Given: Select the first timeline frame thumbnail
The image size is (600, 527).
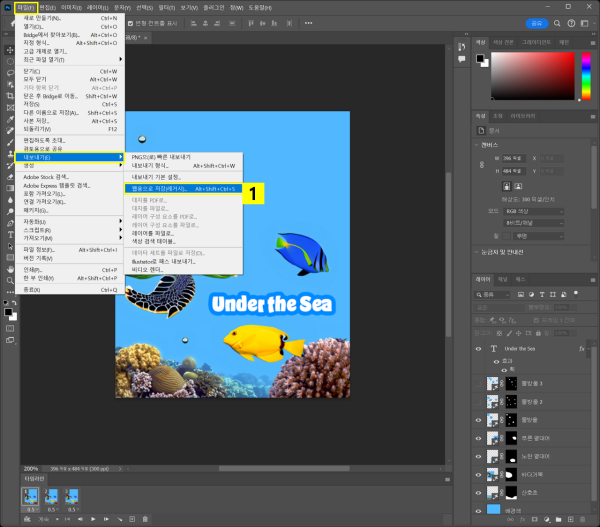Looking at the screenshot, I should (30, 495).
